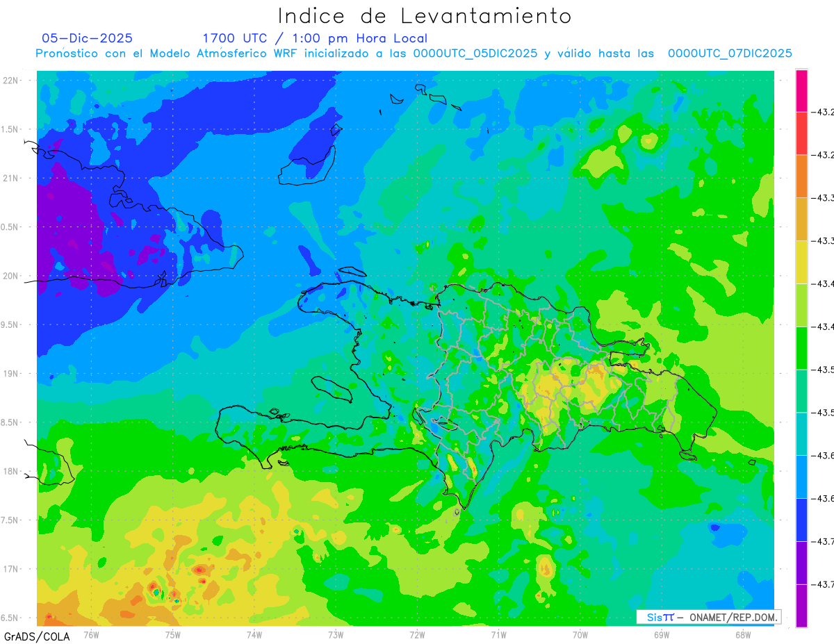The image size is (834, 644).
Task: Click the 75W longitude axis label
Action: 173,634
